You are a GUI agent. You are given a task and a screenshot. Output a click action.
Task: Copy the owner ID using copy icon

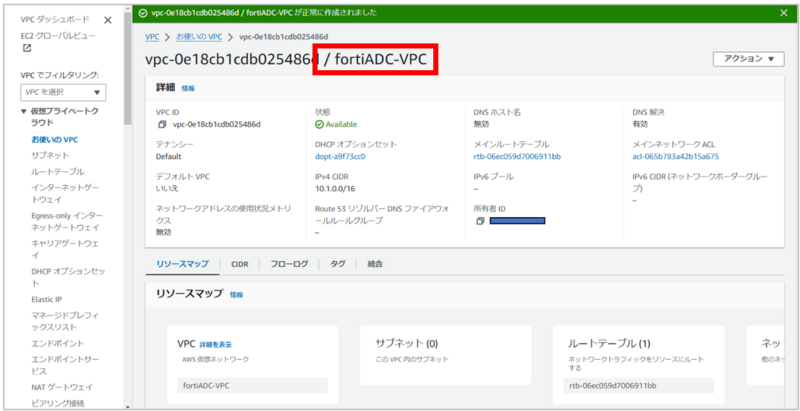coord(480,221)
